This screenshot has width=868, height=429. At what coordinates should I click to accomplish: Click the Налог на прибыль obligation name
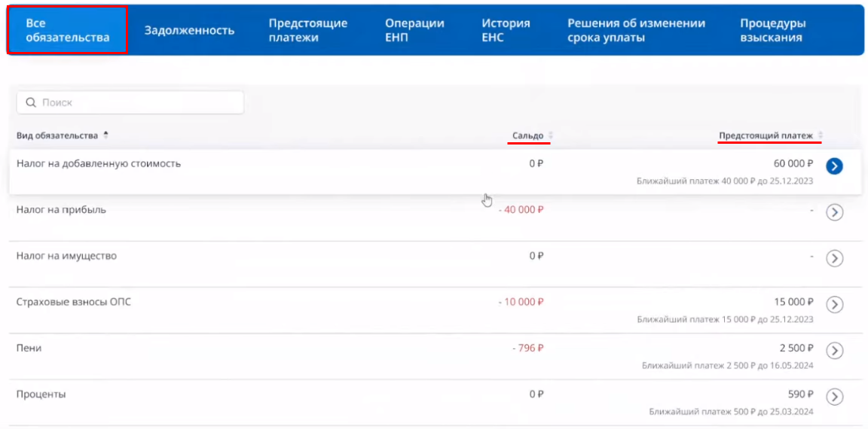(61, 210)
